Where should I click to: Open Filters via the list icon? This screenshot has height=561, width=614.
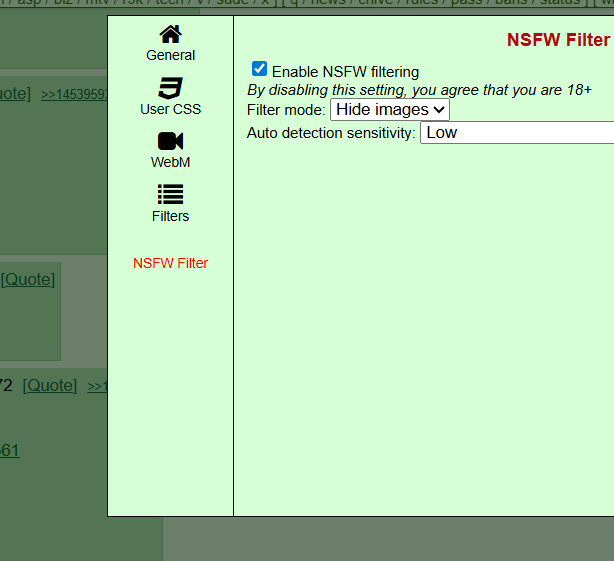(170, 195)
